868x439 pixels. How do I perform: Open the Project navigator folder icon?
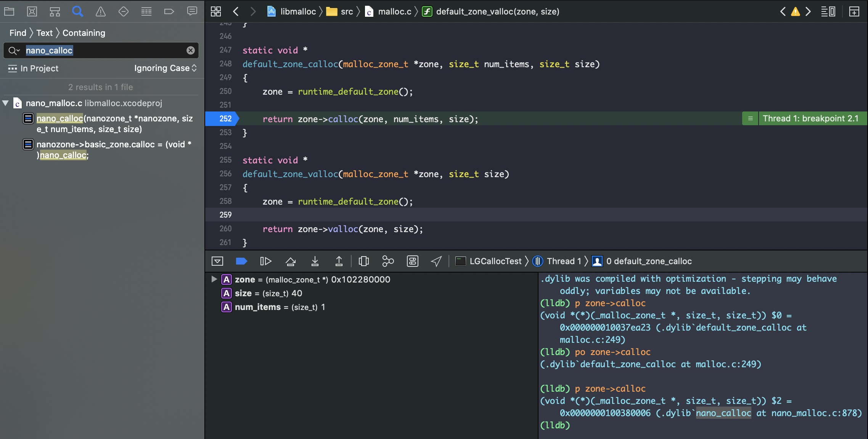(9, 11)
